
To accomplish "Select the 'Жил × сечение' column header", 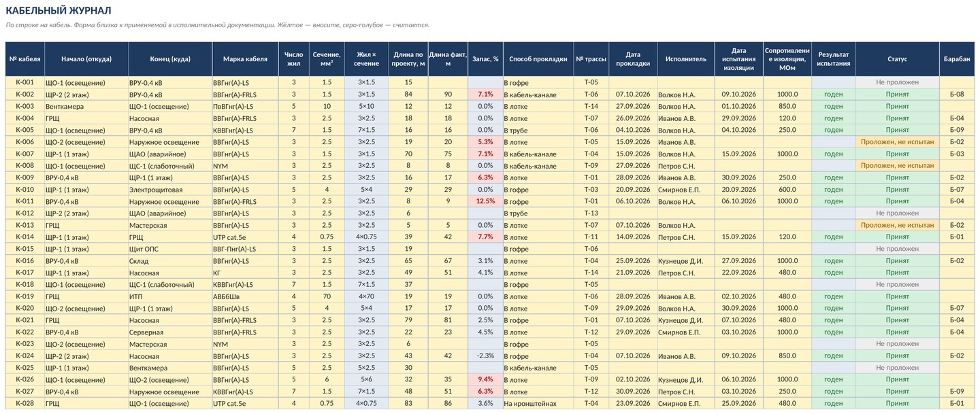I will pyautogui.click(x=366, y=59).
